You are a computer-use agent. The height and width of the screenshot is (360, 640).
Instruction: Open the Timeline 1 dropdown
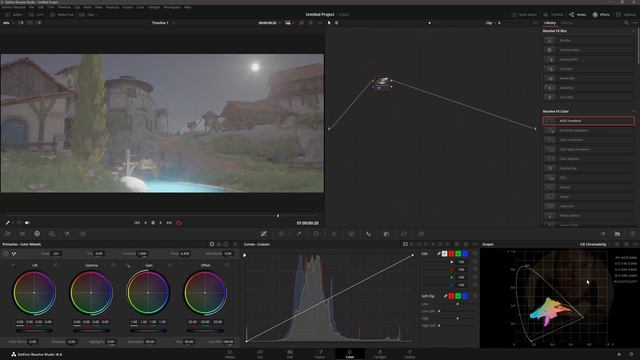point(163,23)
